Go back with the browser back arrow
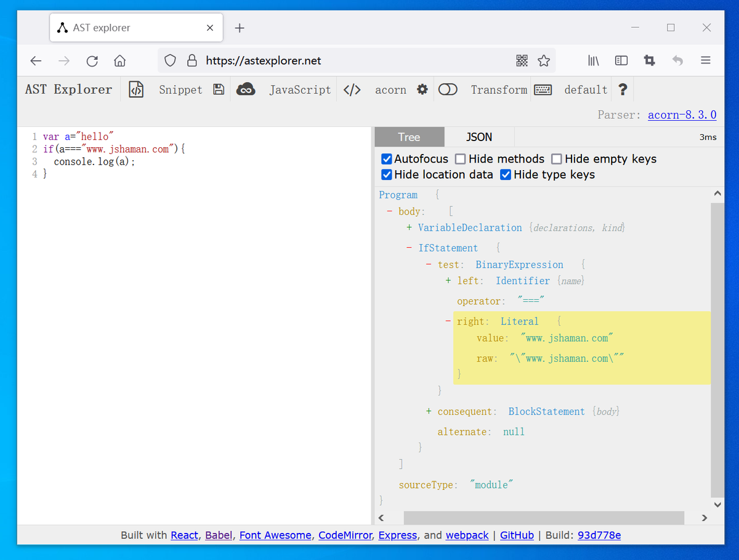 coord(36,60)
